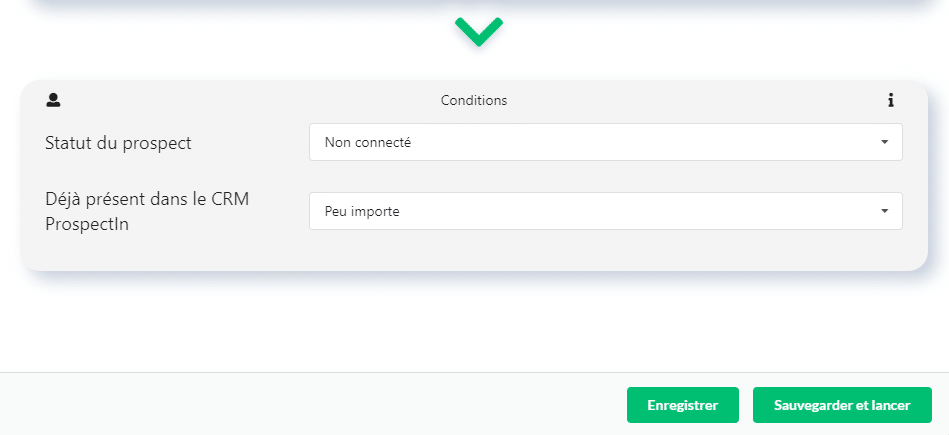Click Sauvegarder et lancer button
949x435 pixels.
coord(842,405)
